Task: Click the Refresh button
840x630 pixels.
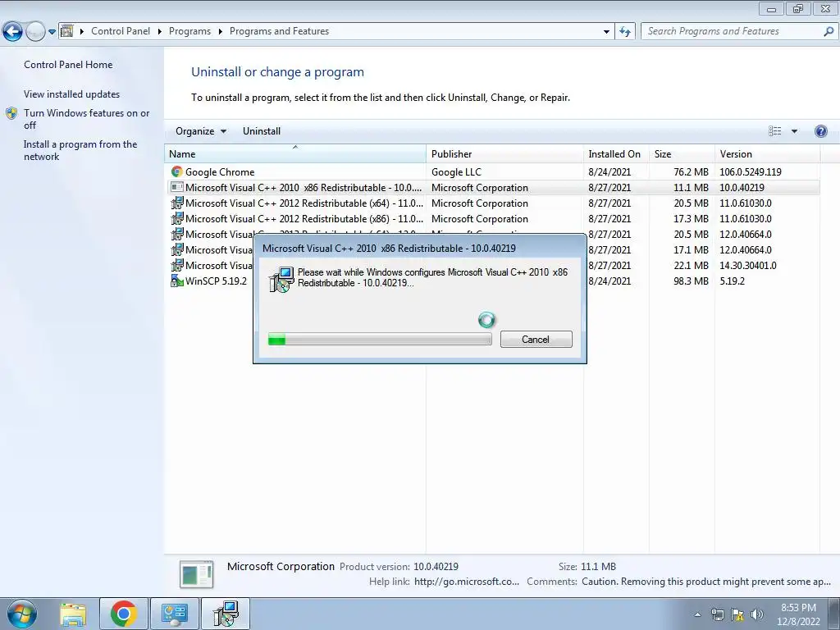Action: coord(624,32)
